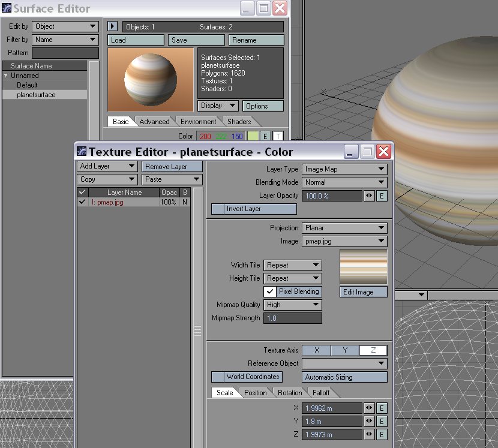Viewport: 498px width, 448px height.
Task: Click the X Scale envelope E button
Action: (x=382, y=408)
